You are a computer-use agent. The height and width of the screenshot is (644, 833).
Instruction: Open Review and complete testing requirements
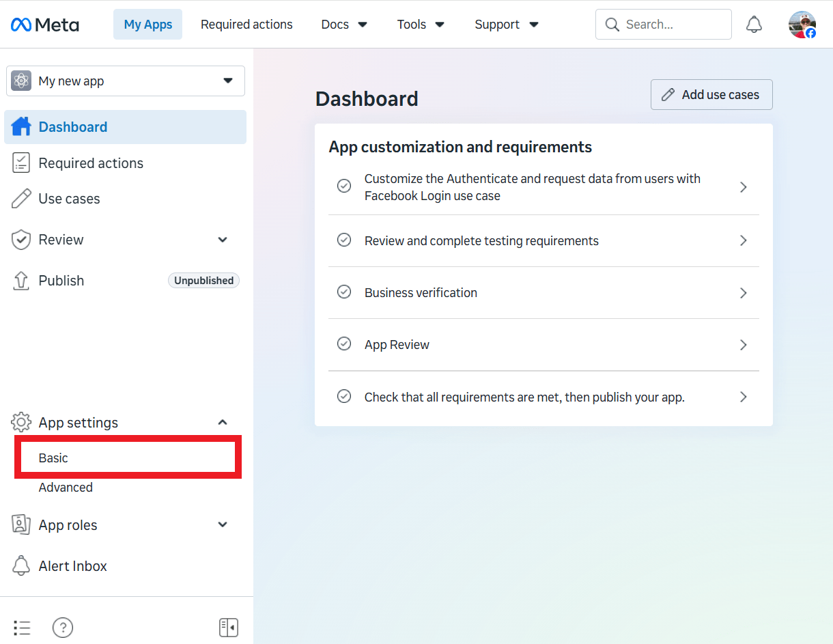click(x=543, y=240)
